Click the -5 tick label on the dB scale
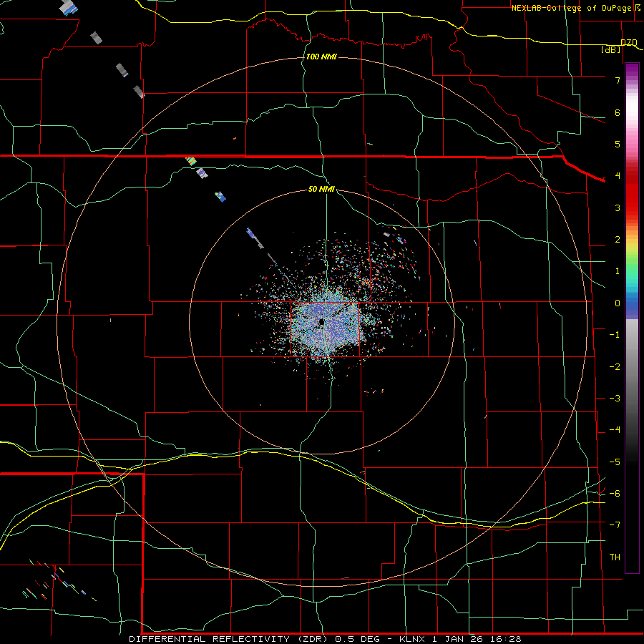Viewport: 644px width, 644px height. click(x=615, y=462)
